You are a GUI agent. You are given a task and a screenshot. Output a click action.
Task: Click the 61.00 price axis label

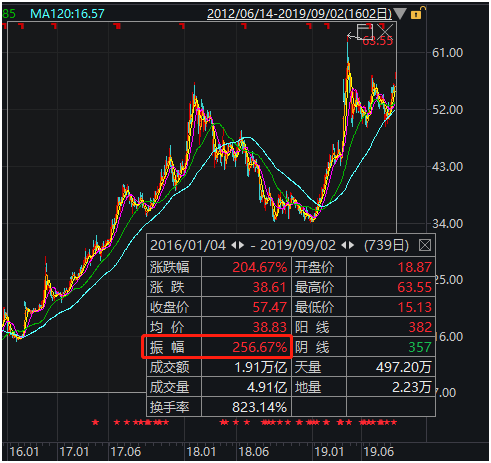(447, 53)
